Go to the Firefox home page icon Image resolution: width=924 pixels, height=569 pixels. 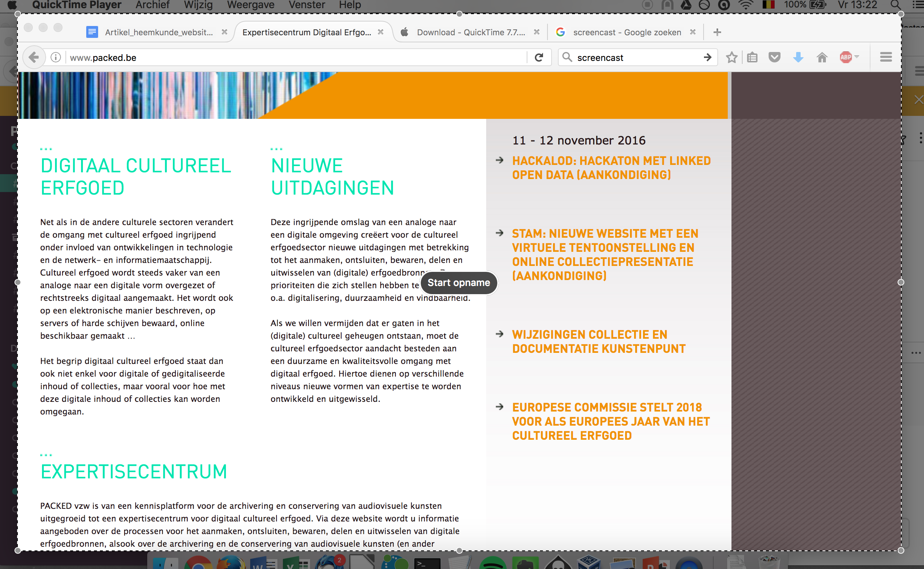[821, 58]
